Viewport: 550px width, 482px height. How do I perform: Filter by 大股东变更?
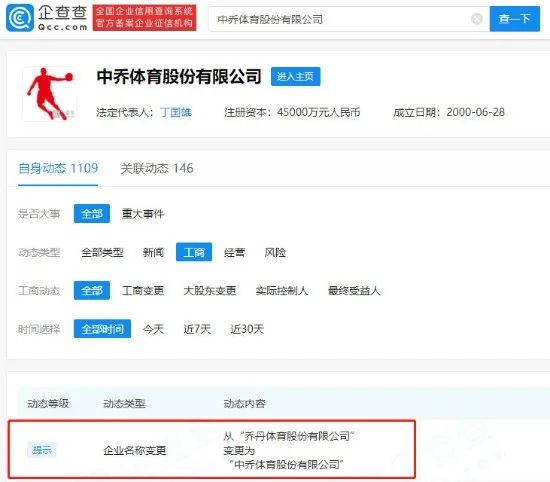click(x=210, y=290)
